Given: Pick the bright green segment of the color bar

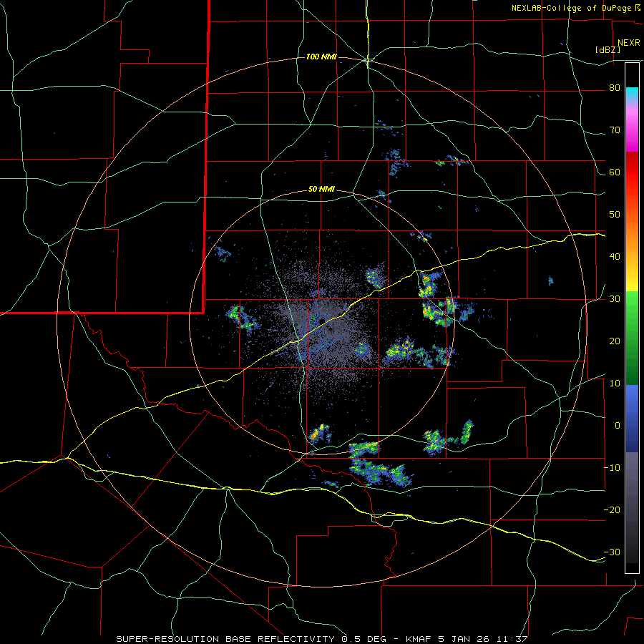Looking at the screenshot, I should (632, 312).
